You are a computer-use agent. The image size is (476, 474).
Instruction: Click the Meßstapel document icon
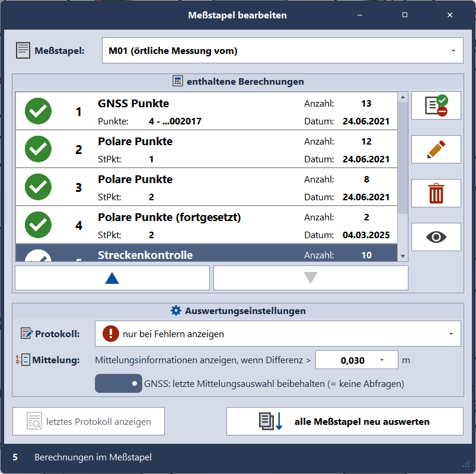(23, 50)
